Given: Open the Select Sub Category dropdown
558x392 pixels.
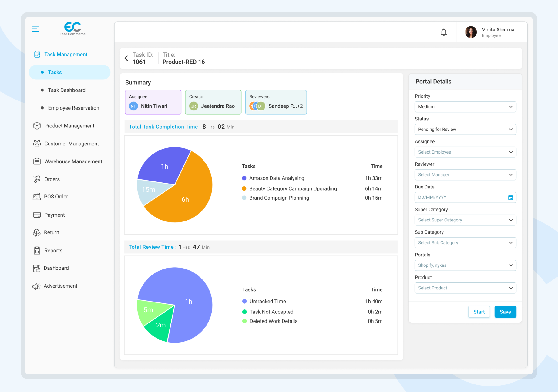Looking at the screenshot, I should pos(465,243).
